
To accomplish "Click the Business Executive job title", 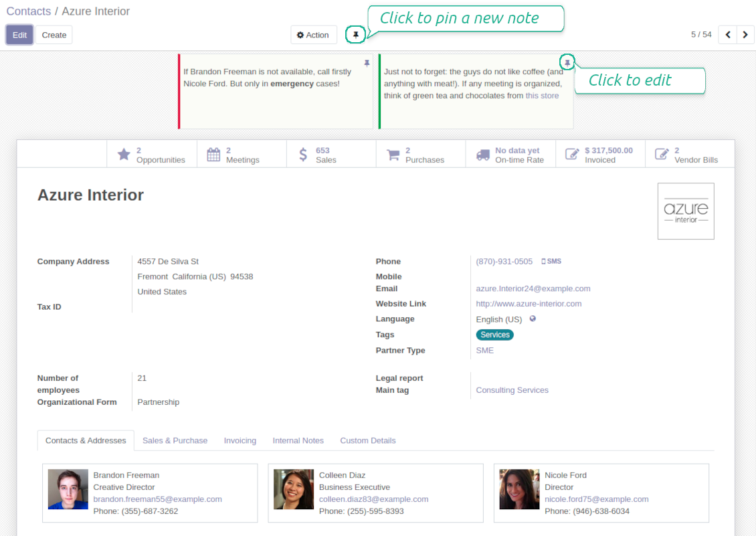I will coord(355,487).
